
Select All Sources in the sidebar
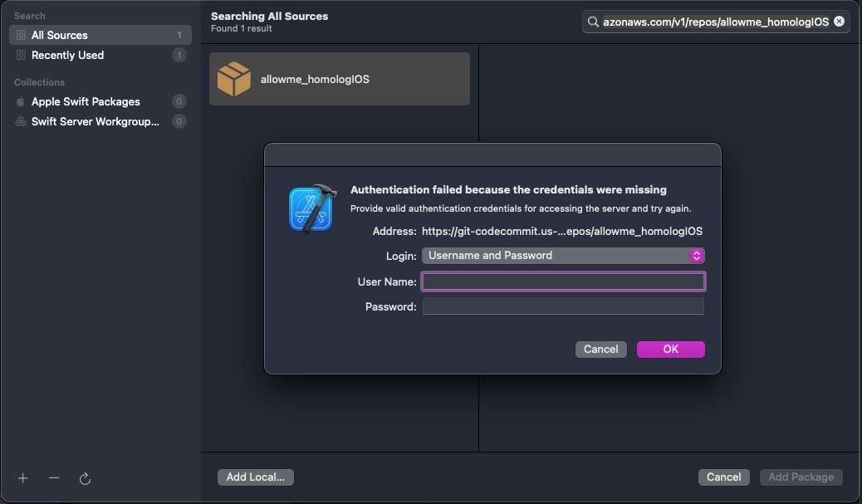point(100,35)
